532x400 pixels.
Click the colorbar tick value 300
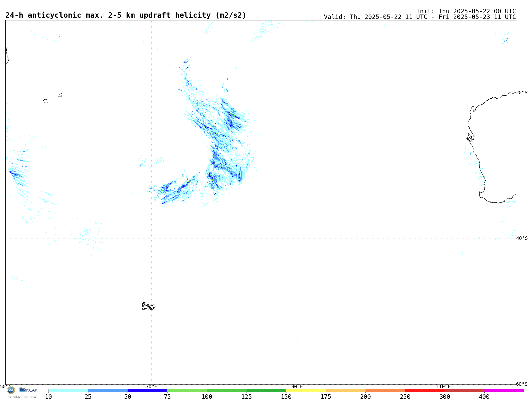445,397
